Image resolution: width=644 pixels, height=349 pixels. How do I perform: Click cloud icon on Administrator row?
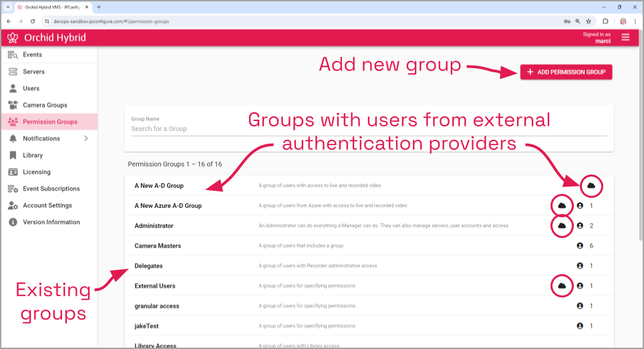pos(562,226)
